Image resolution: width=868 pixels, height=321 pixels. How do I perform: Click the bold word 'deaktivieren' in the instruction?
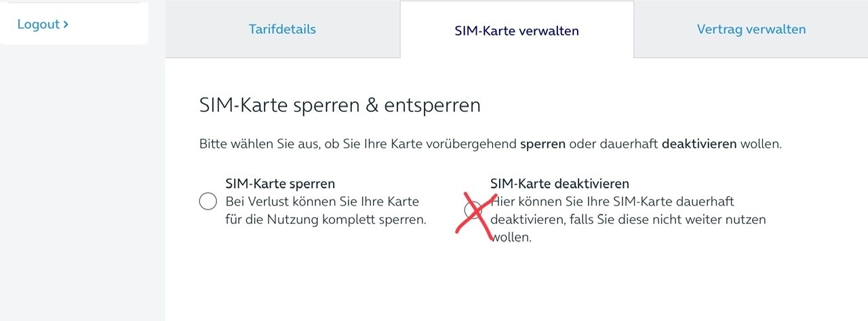pos(699,145)
